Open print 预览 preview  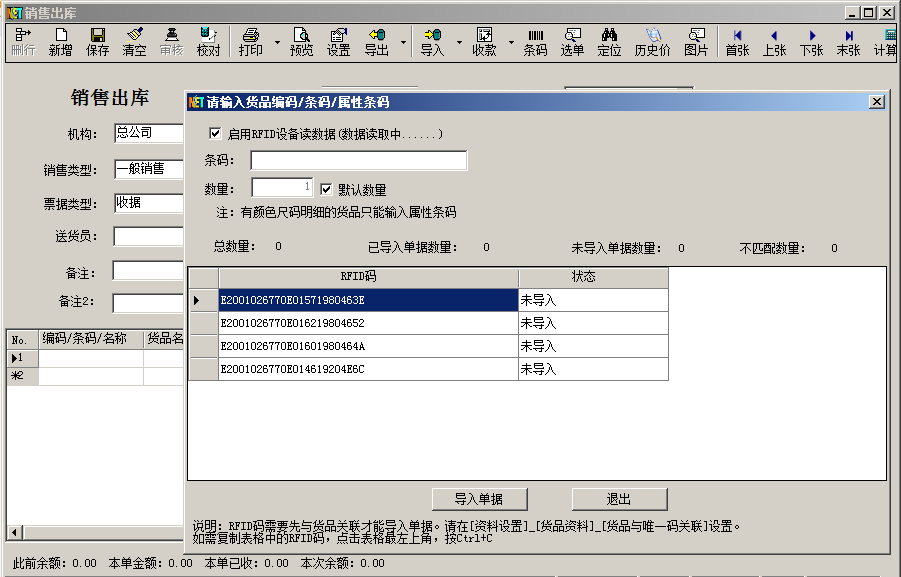(301, 42)
